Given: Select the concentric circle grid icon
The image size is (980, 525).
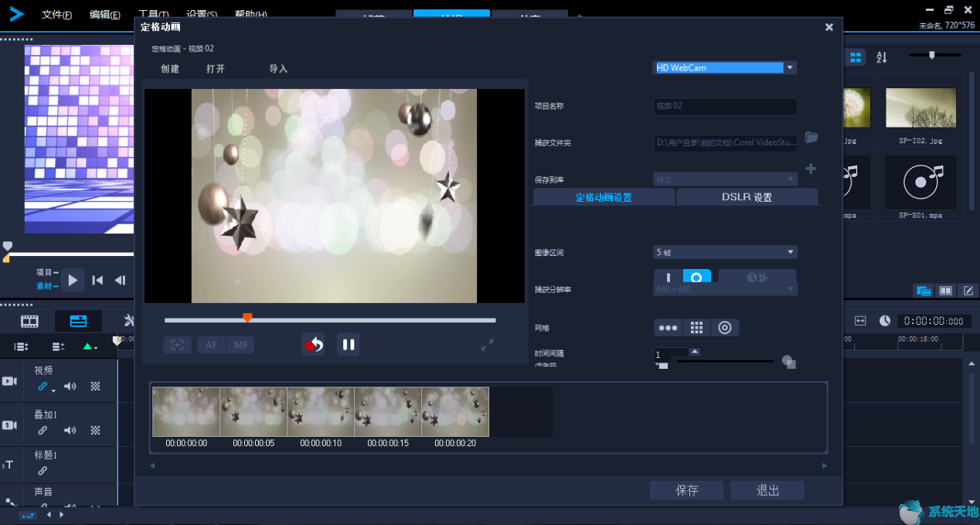Looking at the screenshot, I should (724, 328).
